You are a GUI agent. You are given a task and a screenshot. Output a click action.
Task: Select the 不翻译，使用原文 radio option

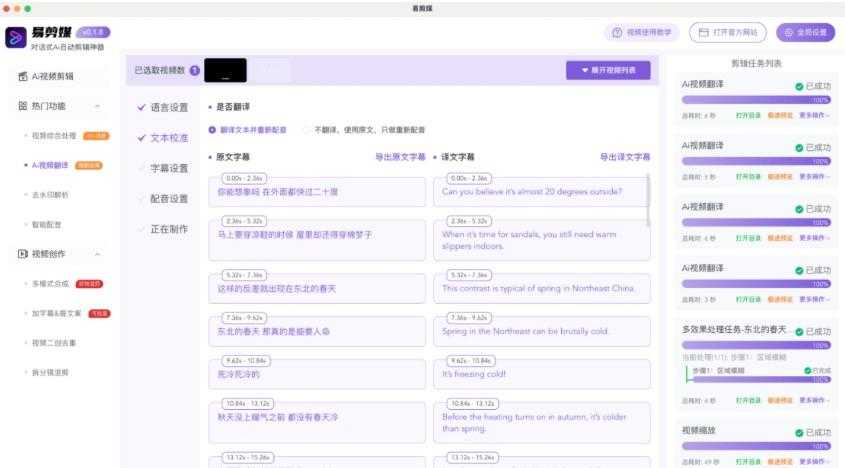pos(306,130)
